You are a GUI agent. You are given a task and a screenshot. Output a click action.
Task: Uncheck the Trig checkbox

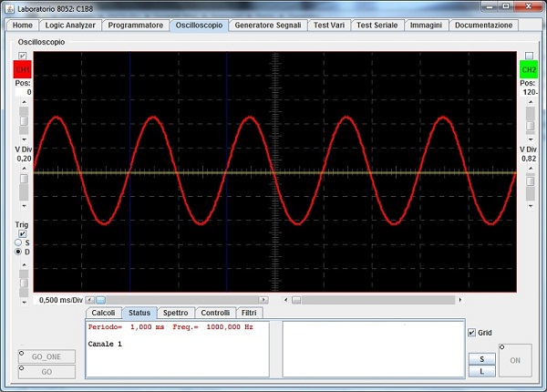tap(23, 232)
